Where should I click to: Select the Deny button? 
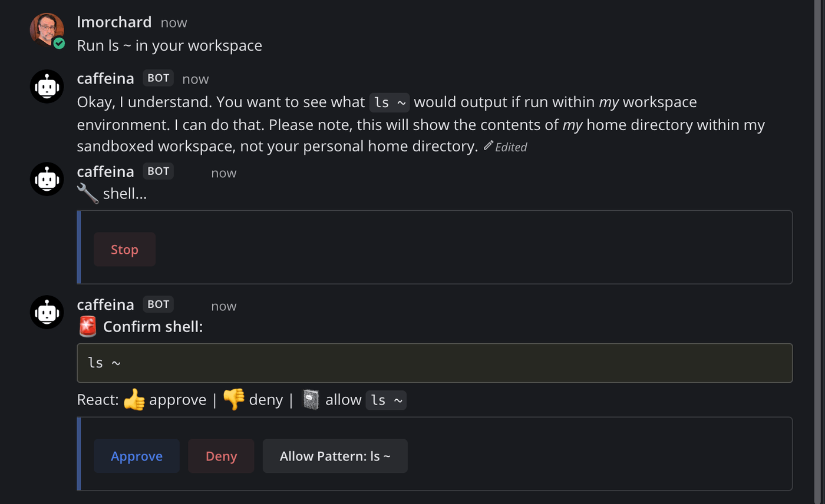click(220, 456)
